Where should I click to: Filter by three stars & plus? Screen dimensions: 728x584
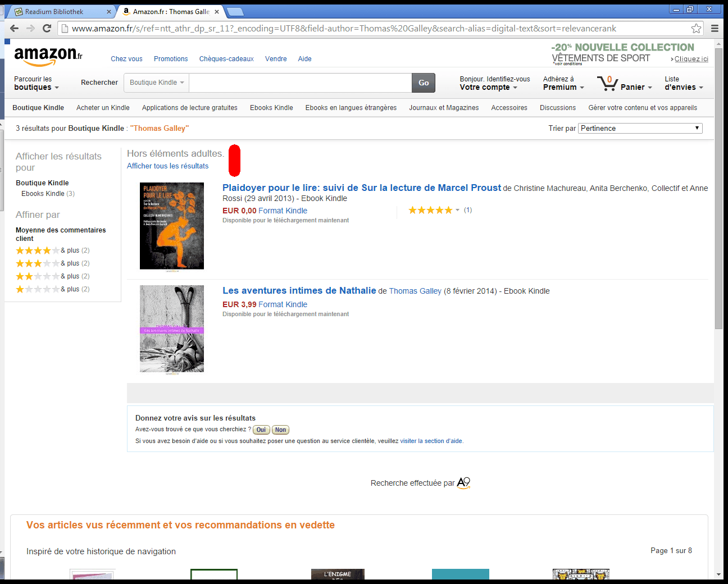(x=53, y=263)
